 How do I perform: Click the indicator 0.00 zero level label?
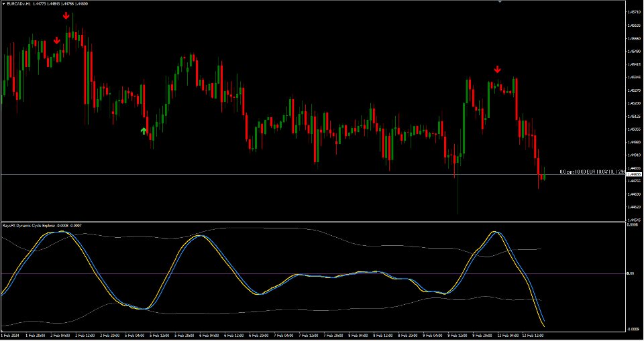[632, 273]
